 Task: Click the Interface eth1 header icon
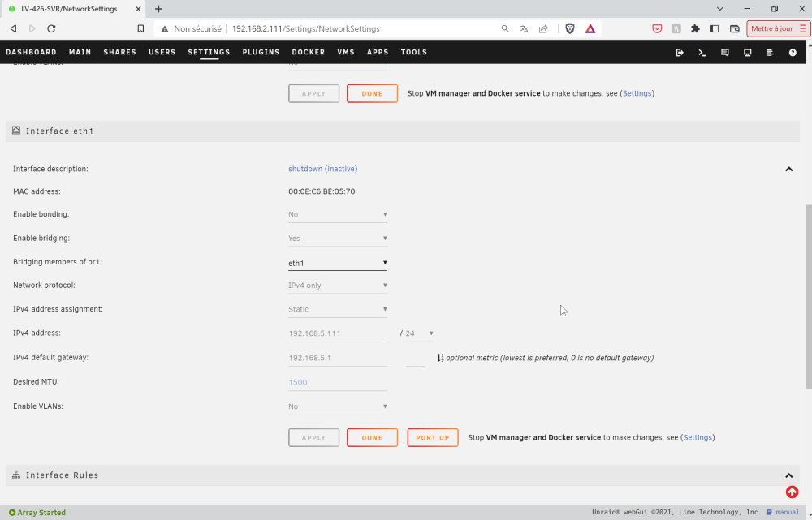point(16,131)
